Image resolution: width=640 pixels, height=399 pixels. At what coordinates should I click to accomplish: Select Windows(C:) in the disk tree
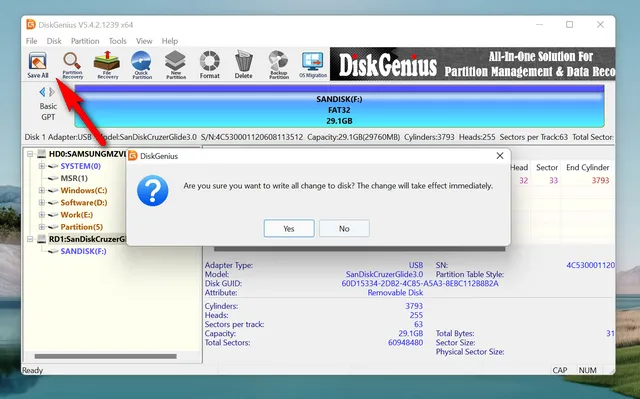coord(84,191)
